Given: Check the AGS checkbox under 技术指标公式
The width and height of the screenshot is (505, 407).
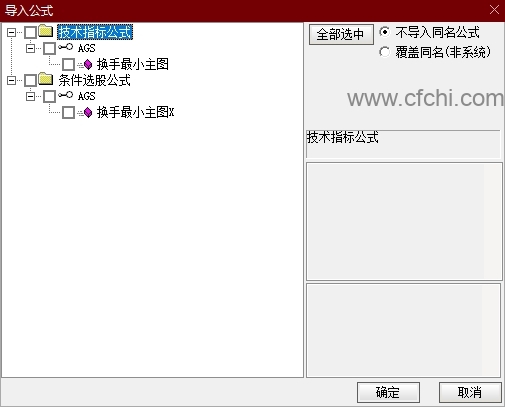Looking at the screenshot, I should point(49,48).
